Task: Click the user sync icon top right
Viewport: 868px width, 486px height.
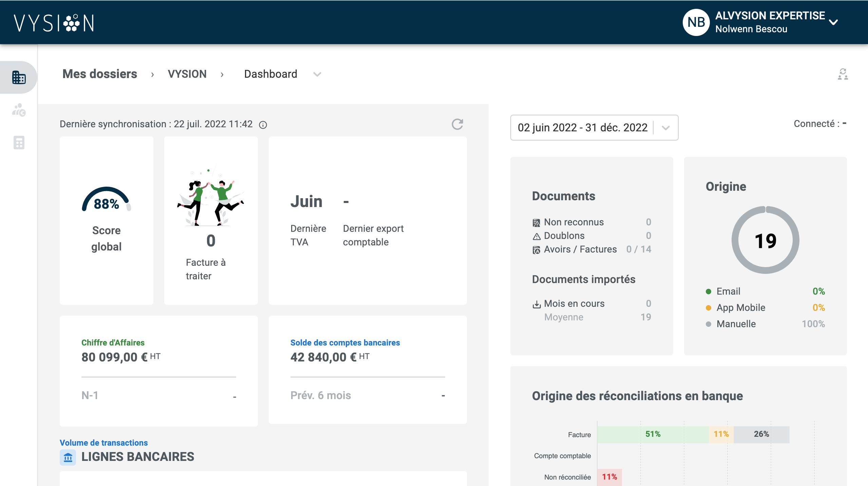Action: point(843,74)
